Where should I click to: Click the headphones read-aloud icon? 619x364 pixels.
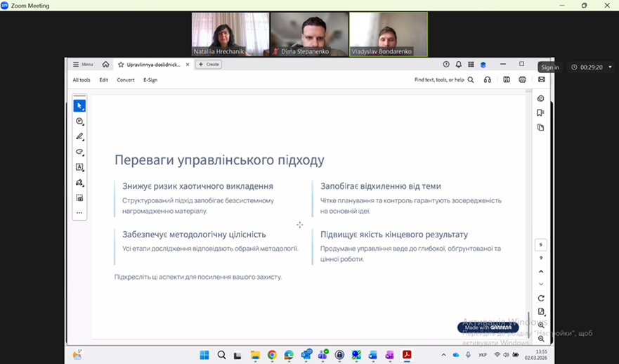pyautogui.click(x=488, y=79)
